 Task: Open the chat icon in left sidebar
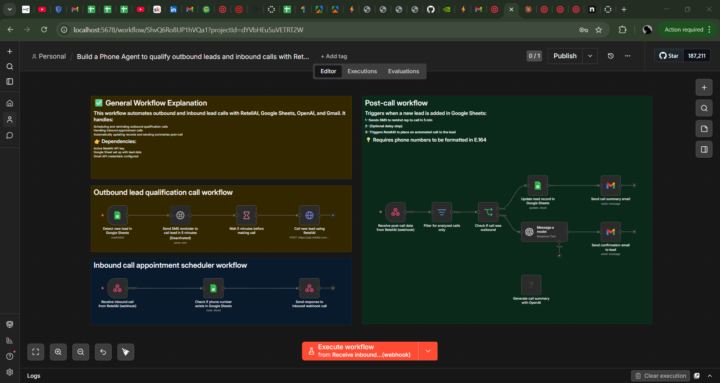[10, 135]
